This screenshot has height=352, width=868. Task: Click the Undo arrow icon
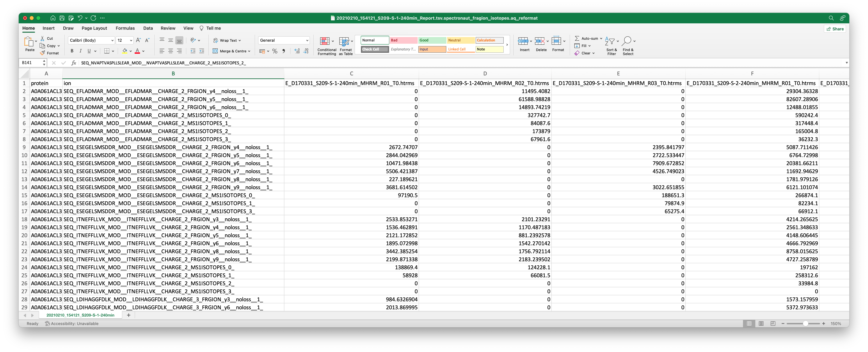tap(80, 18)
